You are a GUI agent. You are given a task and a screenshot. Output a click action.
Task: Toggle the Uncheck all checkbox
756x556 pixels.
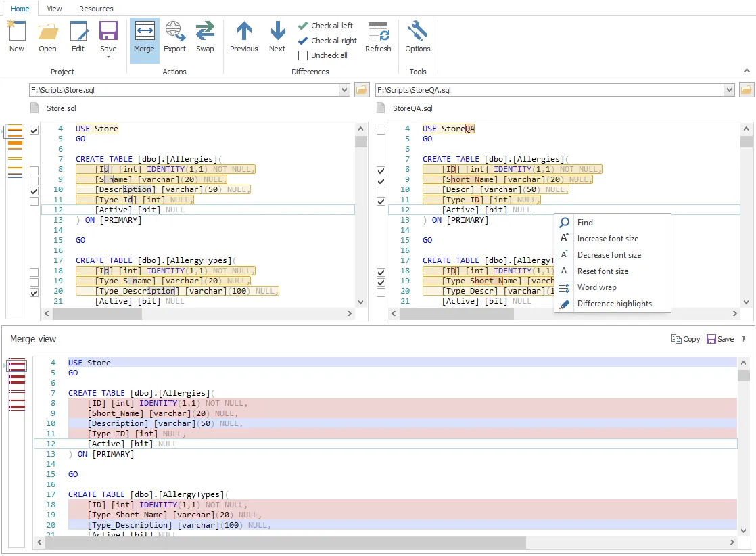tap(303, 55)
